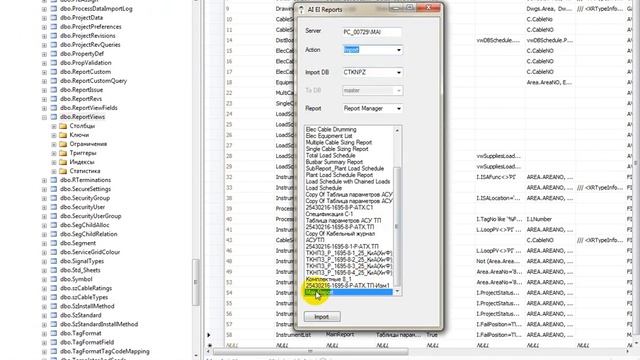
Task: Click the dbo.RTerminations table icon
Action: (x=54, y=180)
